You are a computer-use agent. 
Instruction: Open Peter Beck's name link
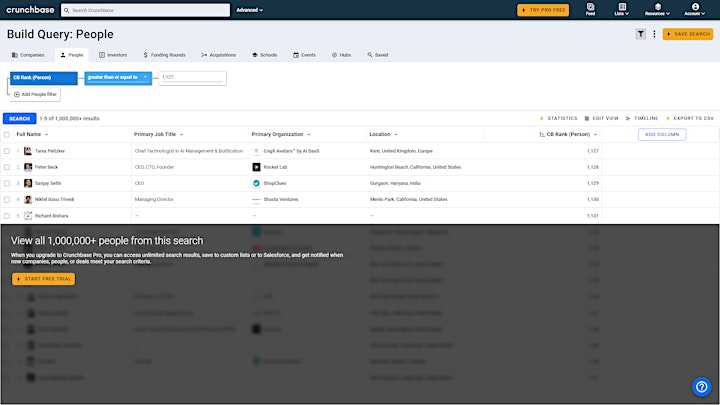pos(46,167)
